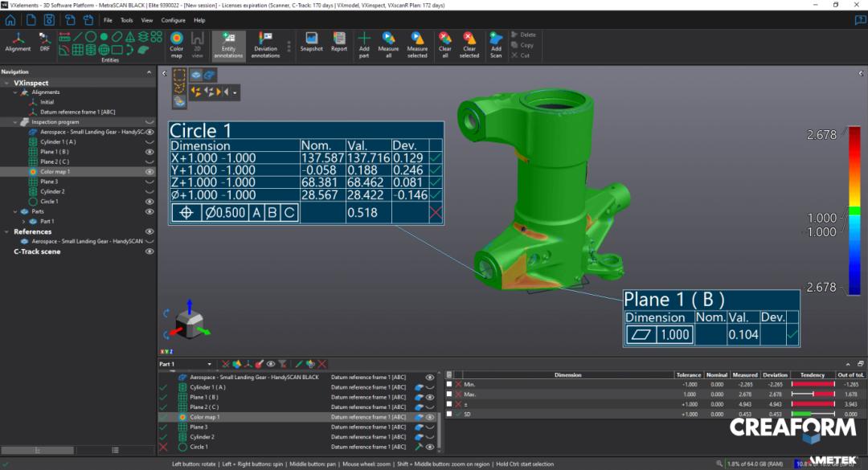868x470 pixels.
Task: Toggle visibility of Color map 1 in Navigation
Action: [149, 172]
